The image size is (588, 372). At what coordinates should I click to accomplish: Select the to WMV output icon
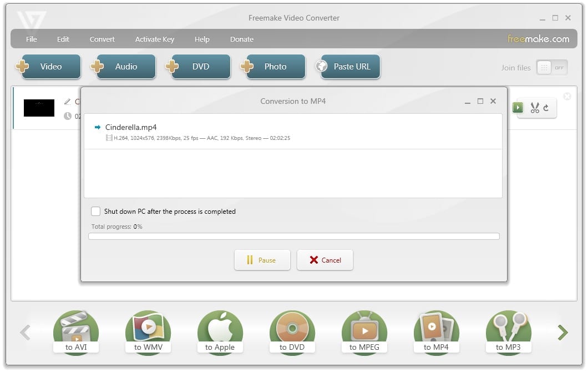[x=148, y=332]
